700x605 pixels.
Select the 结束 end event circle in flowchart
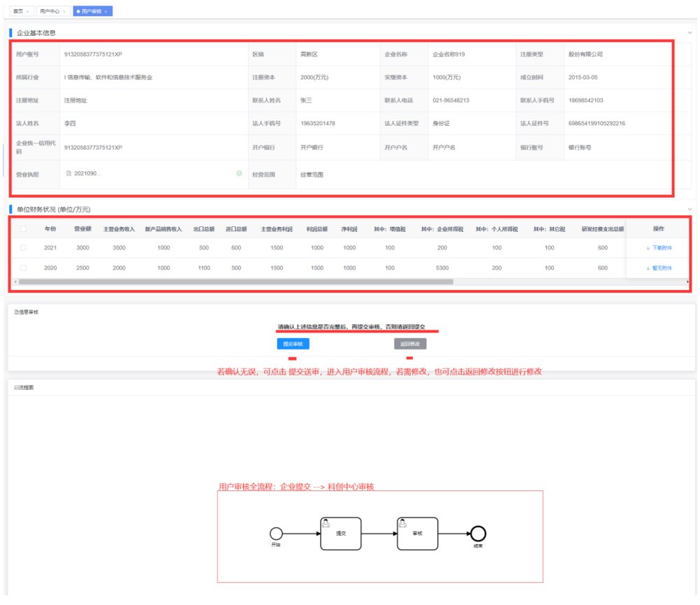(478, 534)
